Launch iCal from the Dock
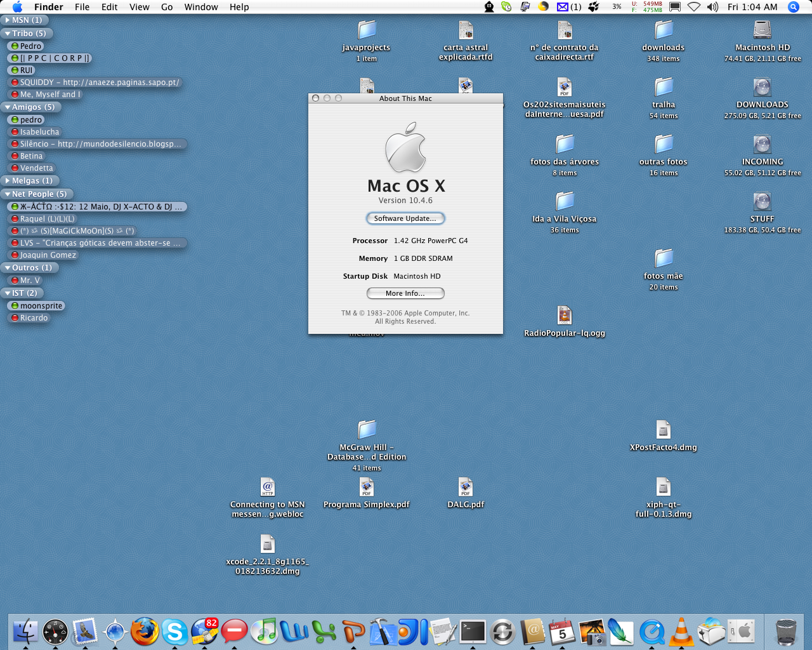Screen dimensions: 812x650 [x=562, y=632]
